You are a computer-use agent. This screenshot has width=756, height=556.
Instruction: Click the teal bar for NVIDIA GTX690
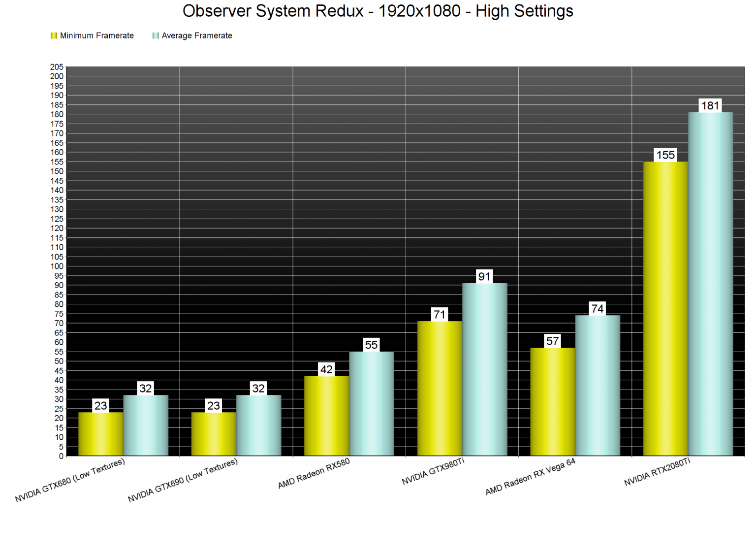coord(258,426)
